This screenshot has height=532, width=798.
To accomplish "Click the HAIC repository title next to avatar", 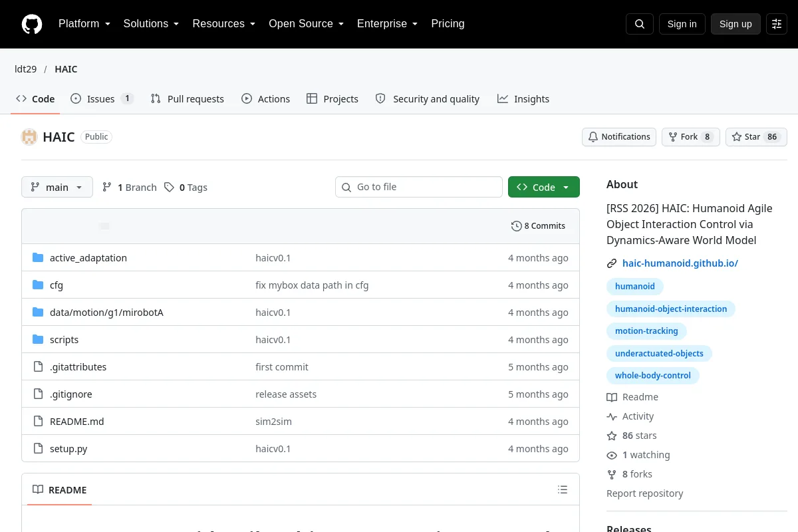I will click(x=59, y=137).
